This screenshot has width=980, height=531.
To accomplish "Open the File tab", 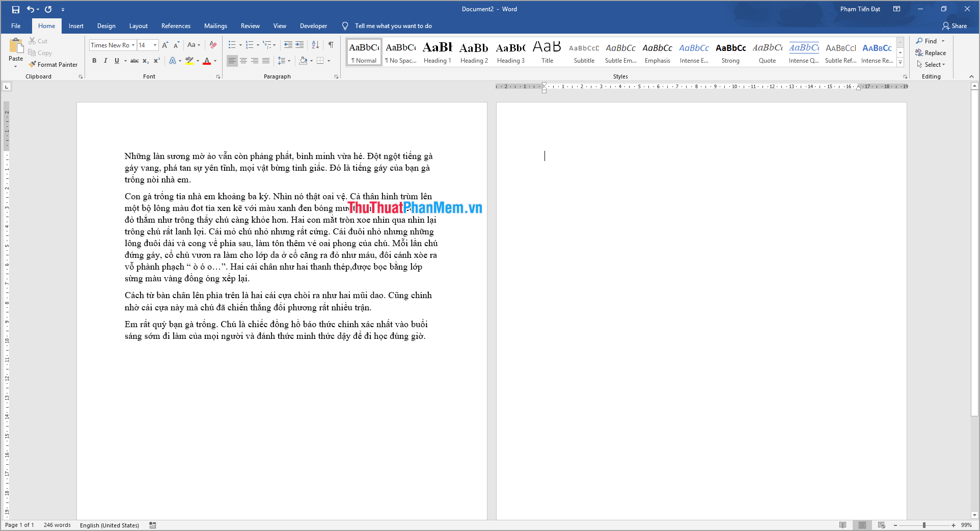I will click(16, 26).
